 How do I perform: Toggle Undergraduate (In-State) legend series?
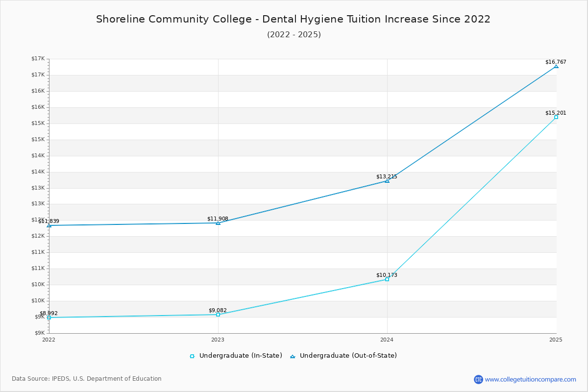pyautogui.click(x=236, y=356)
